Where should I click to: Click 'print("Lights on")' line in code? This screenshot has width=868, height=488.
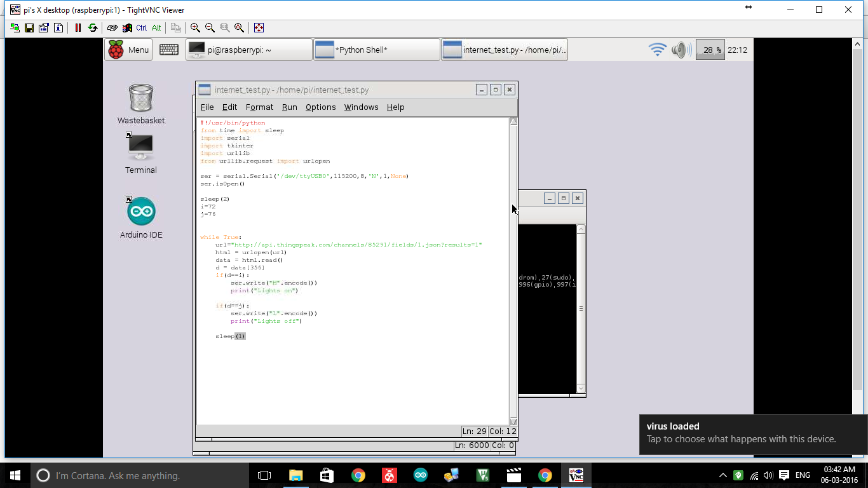pyautogui.click(x=264, y=290)
